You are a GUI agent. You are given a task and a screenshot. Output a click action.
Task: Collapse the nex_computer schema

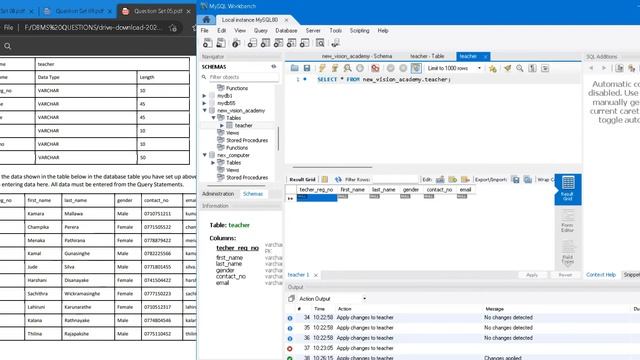pyautogui.click(x=204, y=155)
